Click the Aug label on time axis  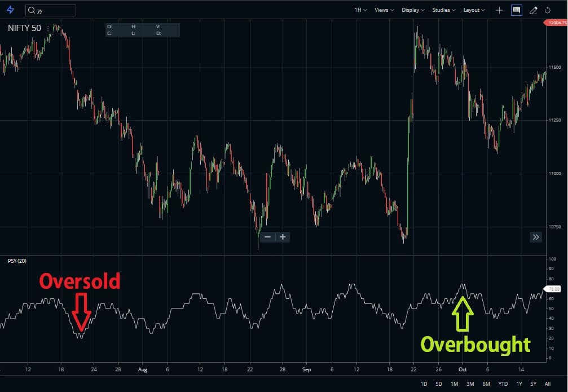click(x=143, y=369)
